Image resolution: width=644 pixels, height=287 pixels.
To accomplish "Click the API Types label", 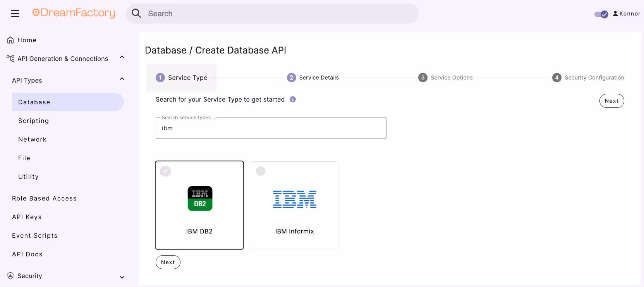I will [x=27, y=80].
